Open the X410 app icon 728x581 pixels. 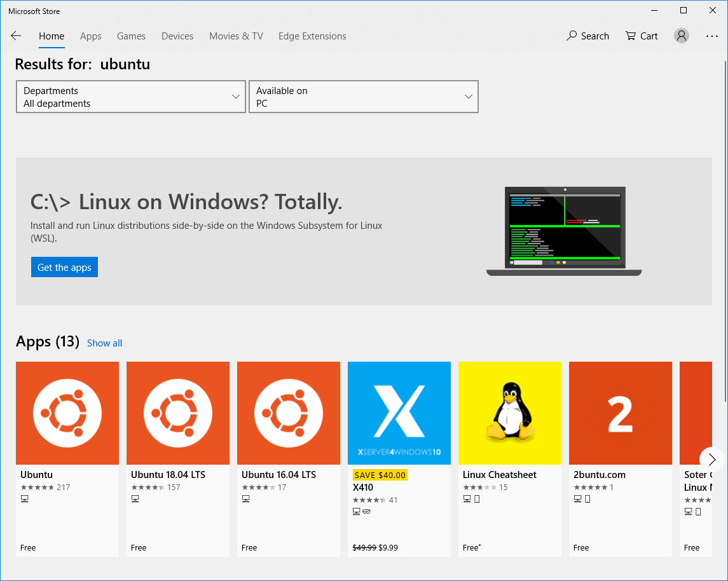pyautogui.click(x=399, y=413)
